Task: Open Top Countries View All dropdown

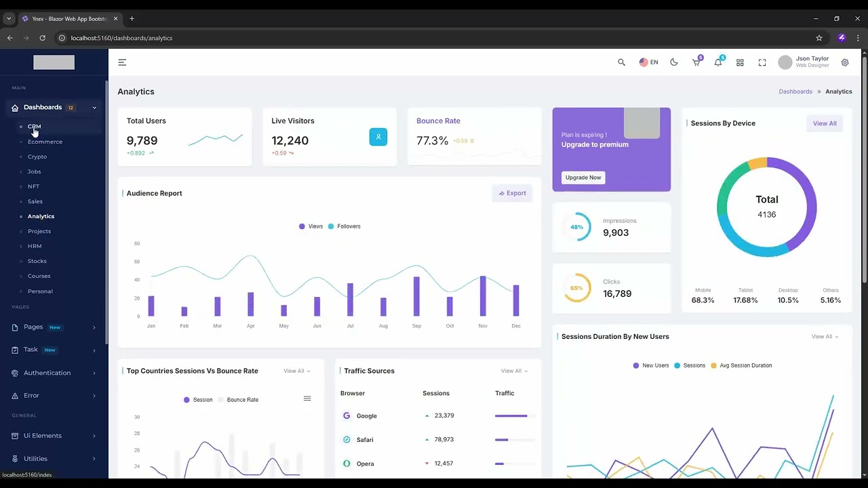Action: click(296, 371)
